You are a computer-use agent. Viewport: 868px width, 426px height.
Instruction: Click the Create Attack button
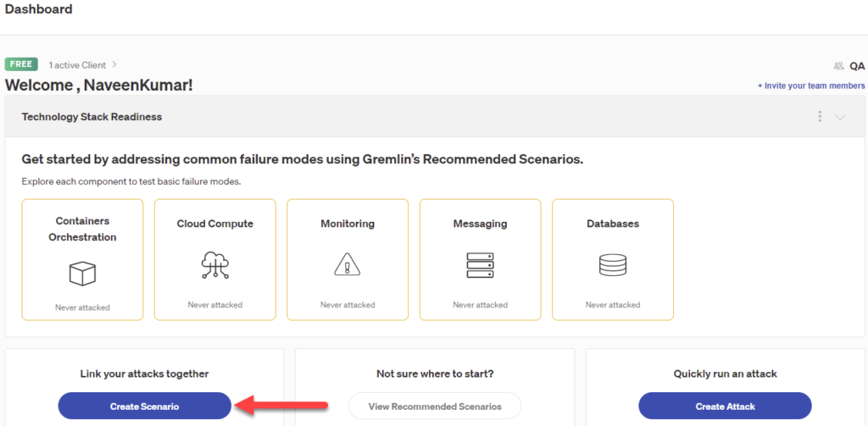(726, 406)
